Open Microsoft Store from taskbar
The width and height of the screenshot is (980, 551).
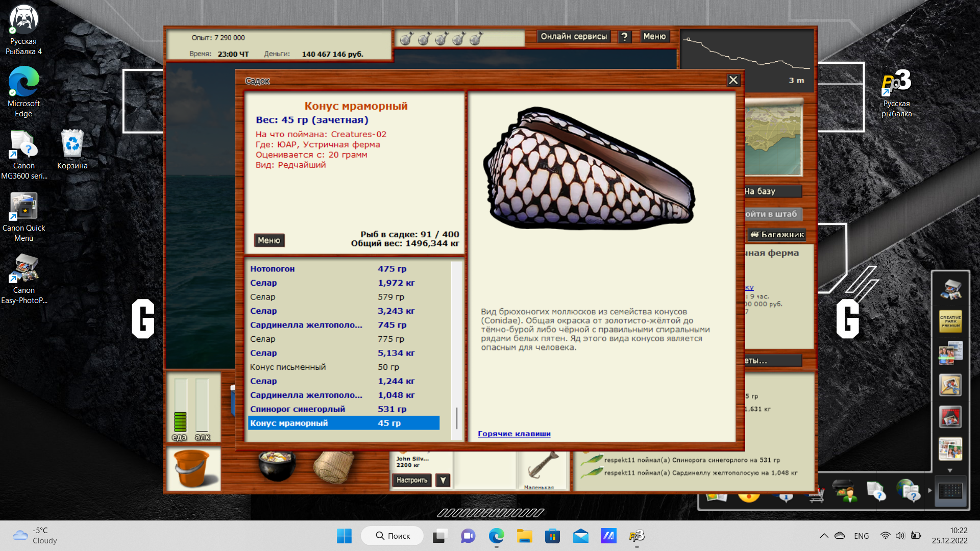pos(552,536)
